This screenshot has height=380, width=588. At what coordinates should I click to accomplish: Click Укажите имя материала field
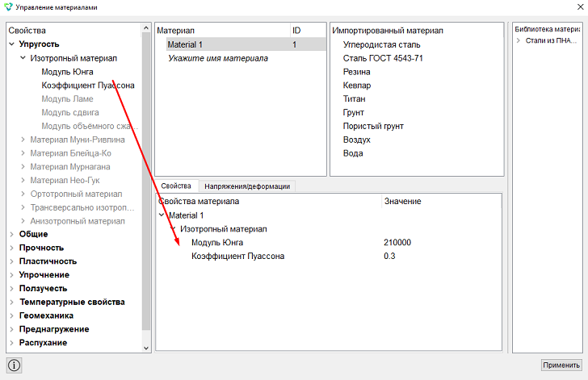pos(217,58)
